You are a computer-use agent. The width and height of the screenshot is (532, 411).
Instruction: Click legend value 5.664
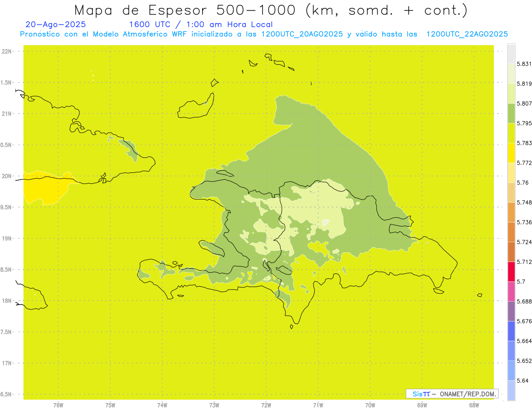coord(524,341)
